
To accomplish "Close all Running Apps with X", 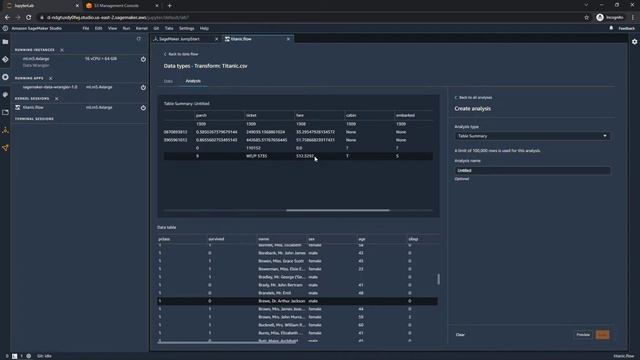I will [x=51, y=78].
